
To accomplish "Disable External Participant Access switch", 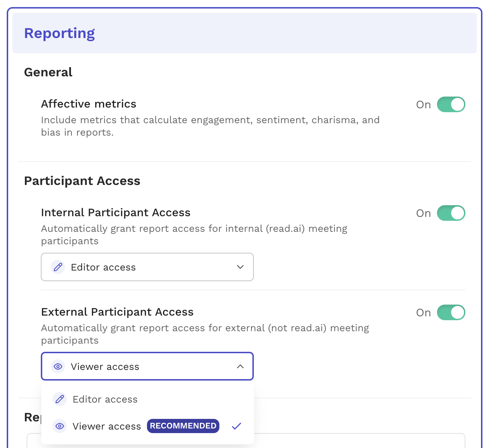I will point(451,312).
